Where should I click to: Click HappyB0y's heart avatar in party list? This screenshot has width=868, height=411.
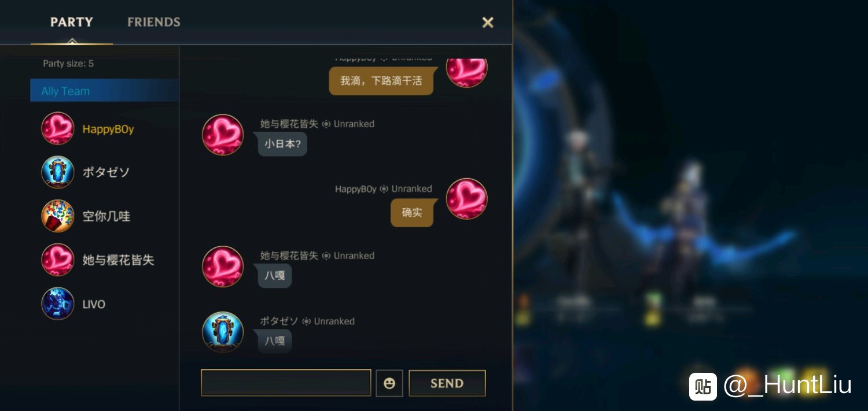point(58,128)
